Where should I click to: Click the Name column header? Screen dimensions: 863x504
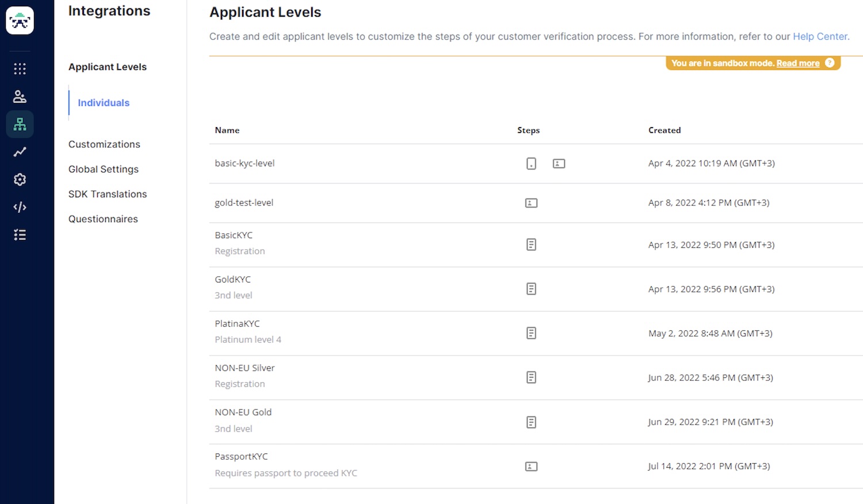pos(227,131)
